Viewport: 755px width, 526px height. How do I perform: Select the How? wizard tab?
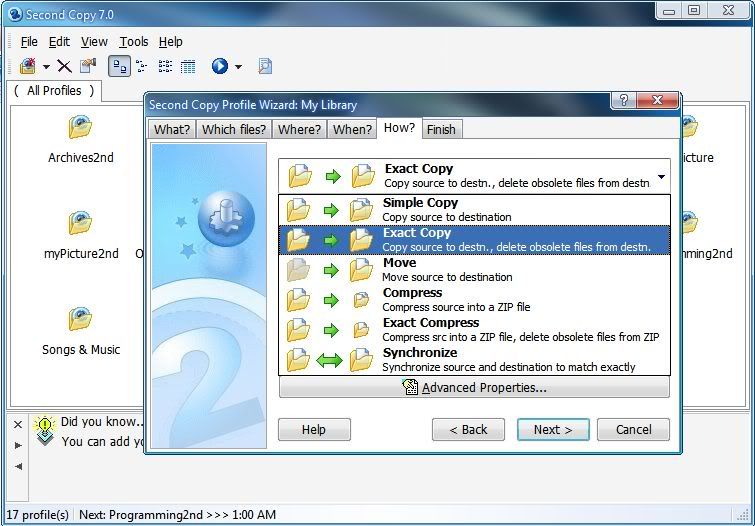[399, 128]
